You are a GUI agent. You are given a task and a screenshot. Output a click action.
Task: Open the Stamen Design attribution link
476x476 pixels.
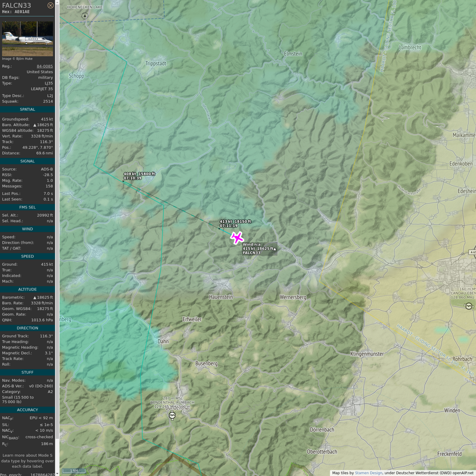pos(368,473)
